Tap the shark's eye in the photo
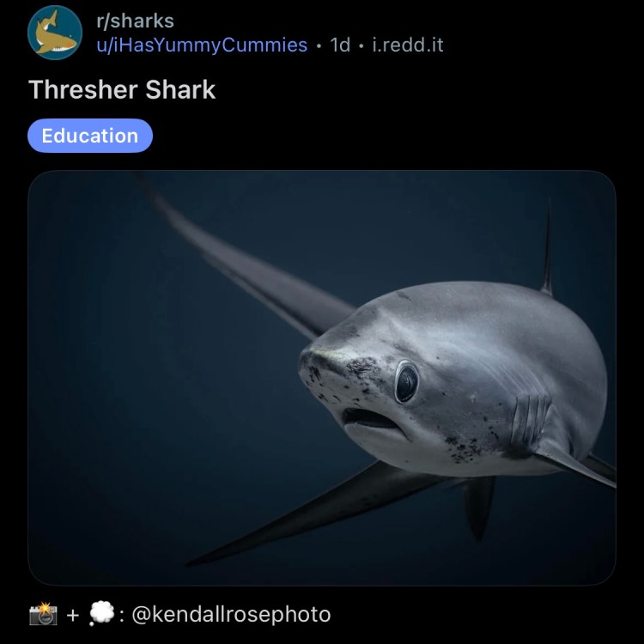This screenshot has height=644, width=644. [406, 381]
